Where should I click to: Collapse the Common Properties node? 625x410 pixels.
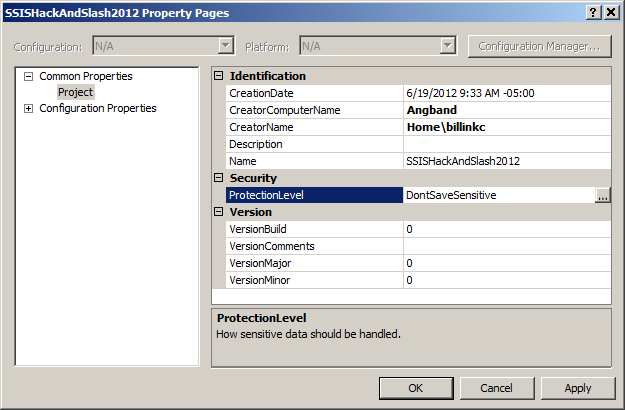pyautogui.click(x=28, y=76)
